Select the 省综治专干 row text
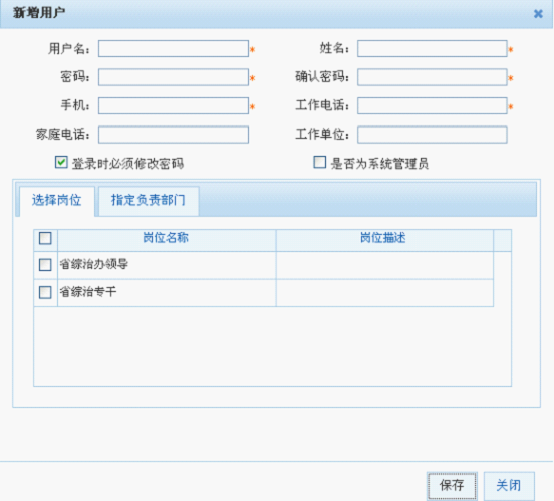 [x=88, y=292]
